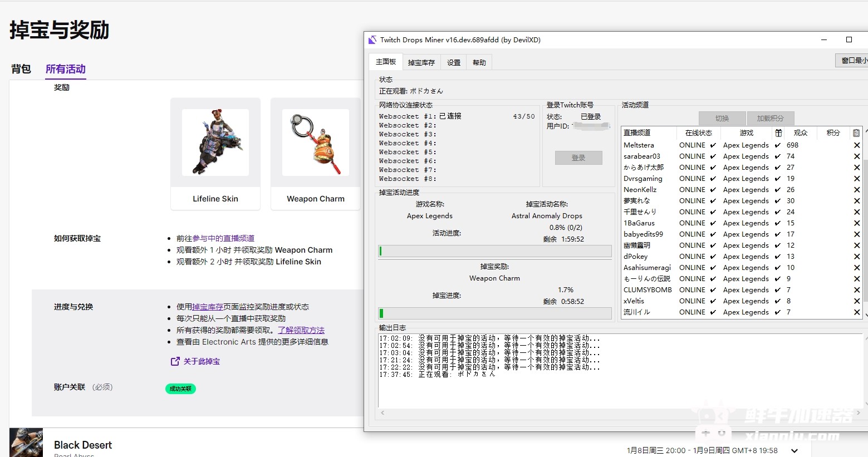Open the 掉宝库存 tab in Drops Miner
The width and height of the screenshot is (868, 457).
tap(421, 62)
